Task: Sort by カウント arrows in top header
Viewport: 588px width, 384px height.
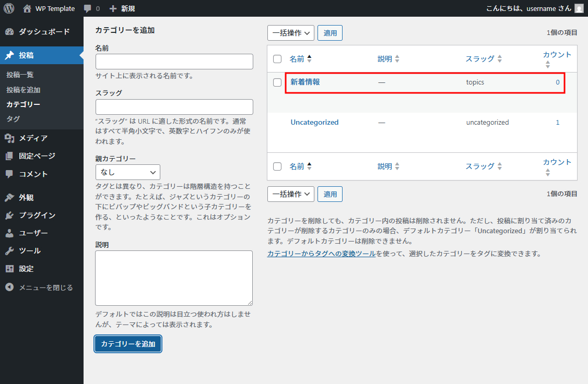Action: [548, 65]
